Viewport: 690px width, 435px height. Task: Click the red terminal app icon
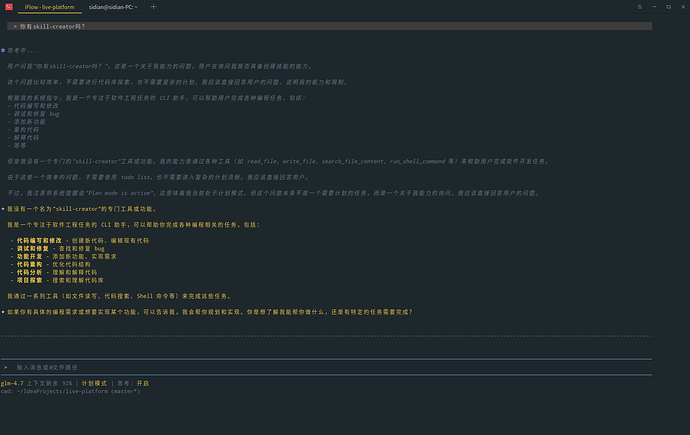9,6
